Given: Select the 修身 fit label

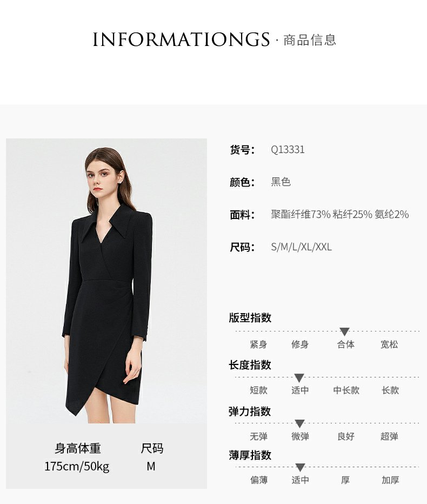Looking at the screenshot, I should pyautogui.click(x=300, y=344).
